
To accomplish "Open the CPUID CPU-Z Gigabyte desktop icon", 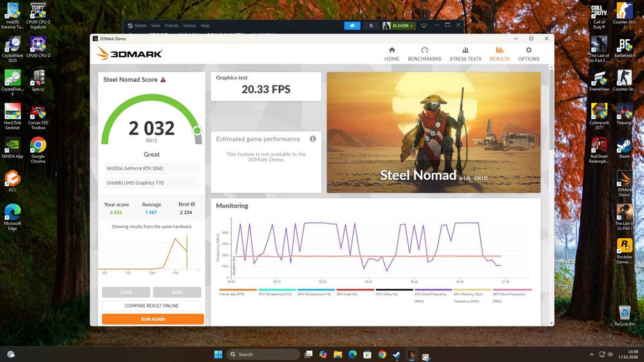I will (x=38, y=15).
